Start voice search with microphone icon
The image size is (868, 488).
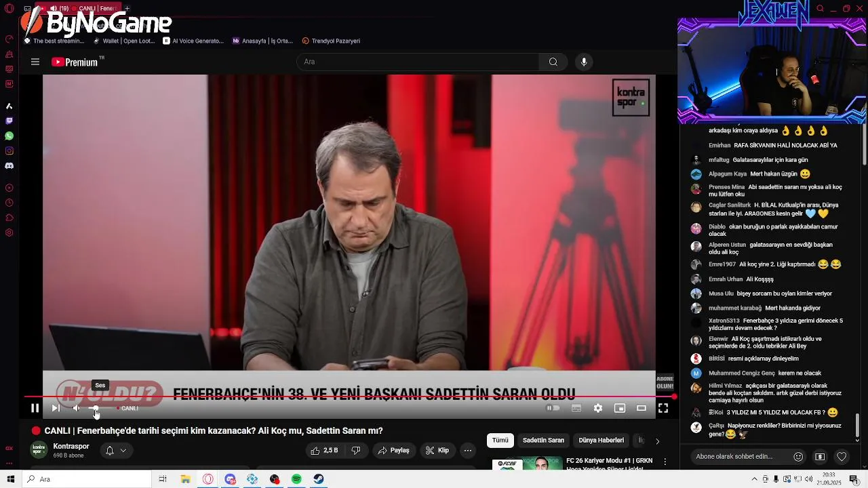pos(584,62)
